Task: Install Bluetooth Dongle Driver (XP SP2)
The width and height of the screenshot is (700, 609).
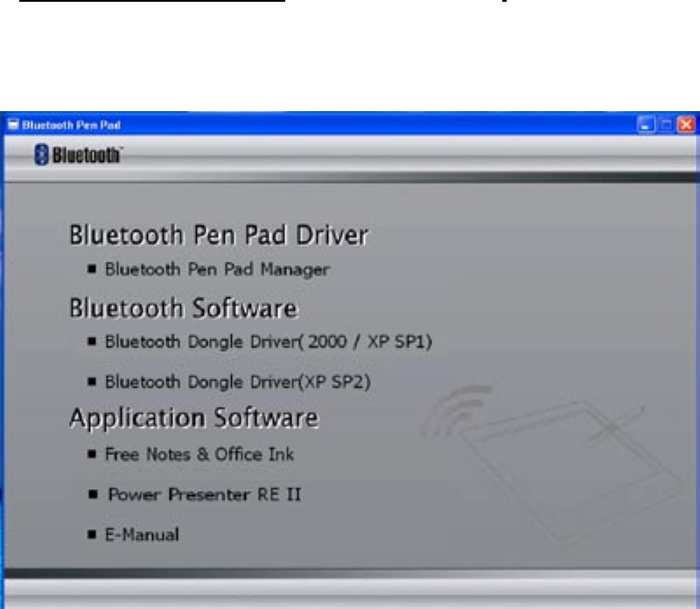Action: click(x=238, y=382)
